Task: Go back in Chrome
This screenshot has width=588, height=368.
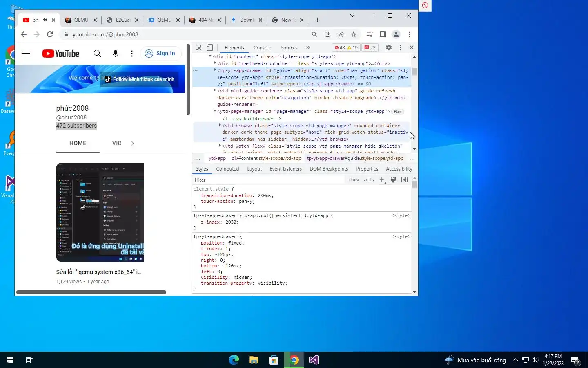Action: [24, 34]
